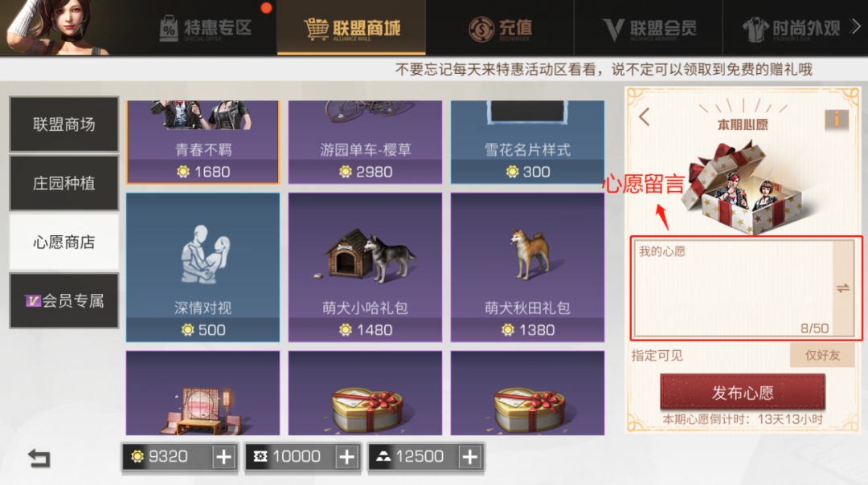Select 会员专属 in the sidebar

tap(64, 301)
